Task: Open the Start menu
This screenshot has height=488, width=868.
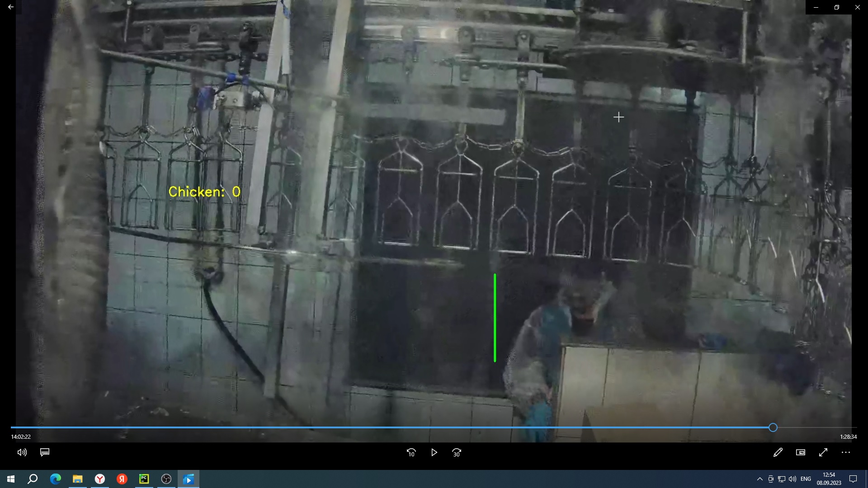Action: pos(11,479)
